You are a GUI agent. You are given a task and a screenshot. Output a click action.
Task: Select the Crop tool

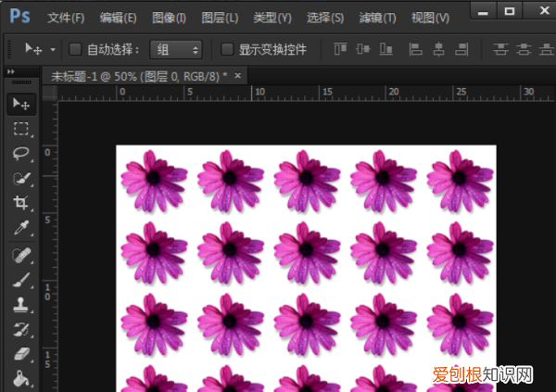(x=21, y=203)
